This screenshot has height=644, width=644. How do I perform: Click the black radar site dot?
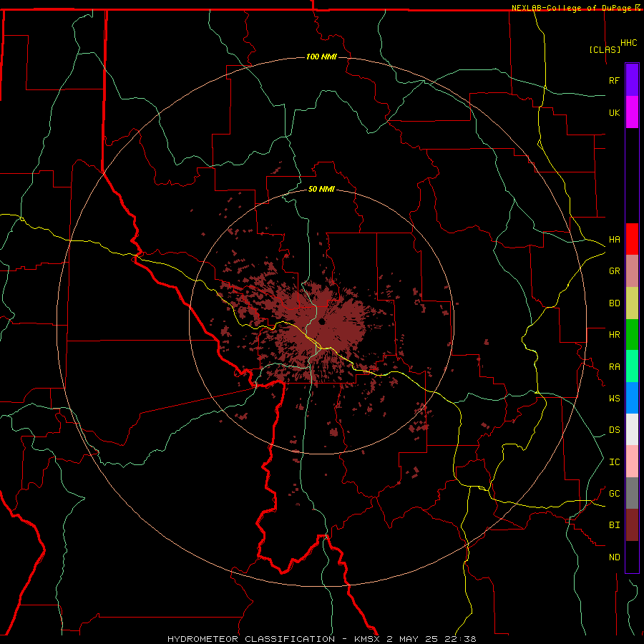pos(322,321)
